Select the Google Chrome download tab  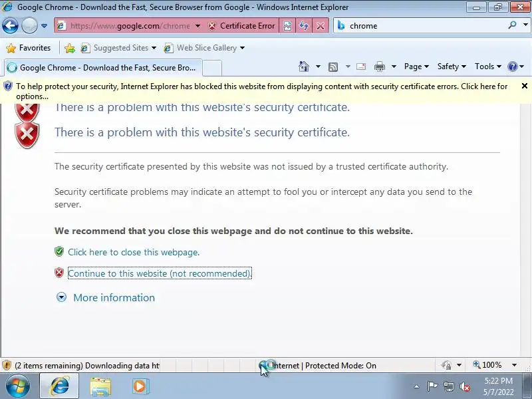tap(103, 68)
